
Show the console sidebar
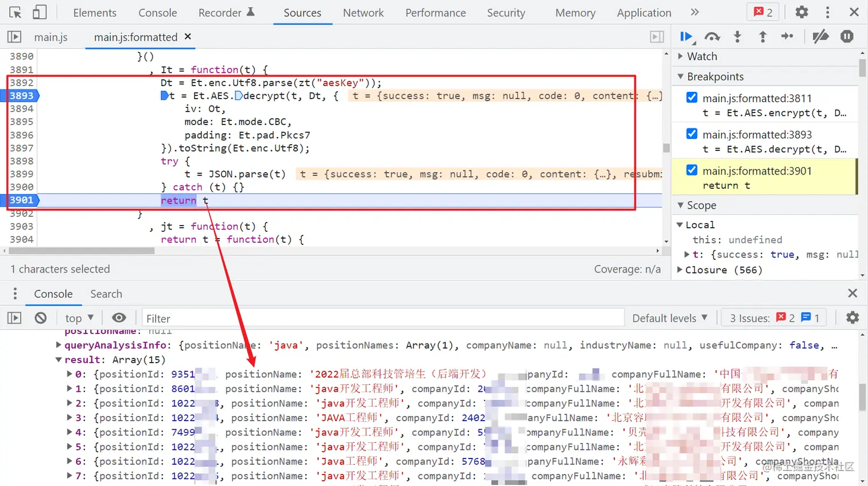14,318
